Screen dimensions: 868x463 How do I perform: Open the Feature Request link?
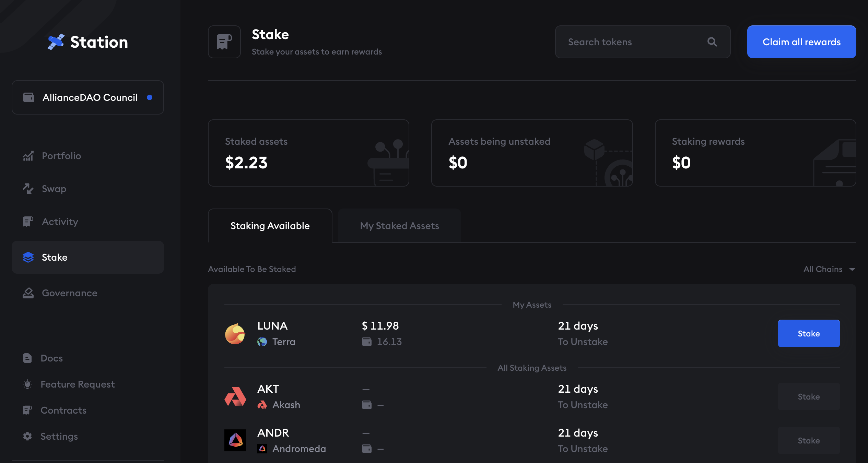tap(78, 384)
